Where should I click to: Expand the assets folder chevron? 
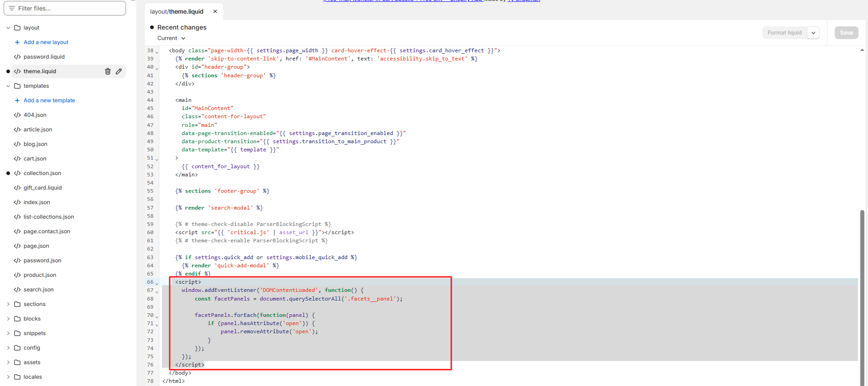8,362
